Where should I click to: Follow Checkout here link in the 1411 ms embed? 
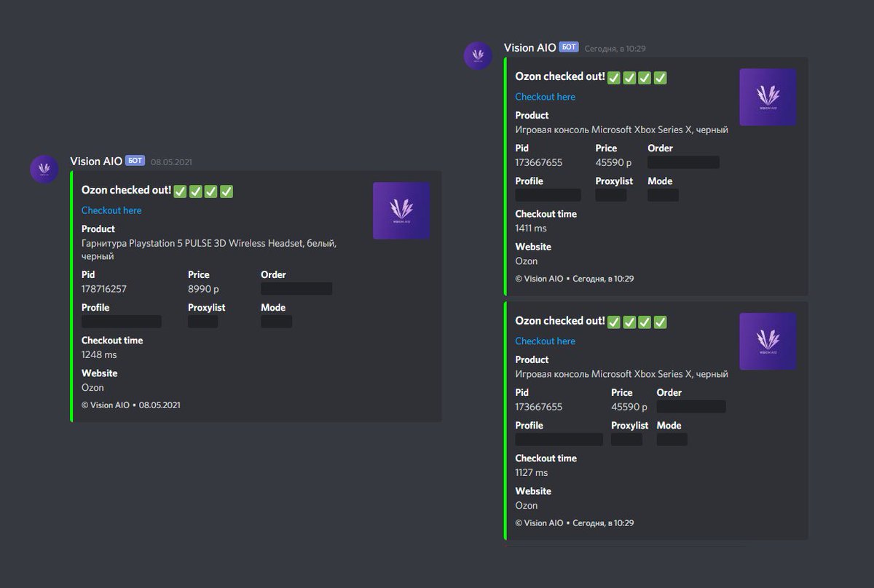(545, 97)
